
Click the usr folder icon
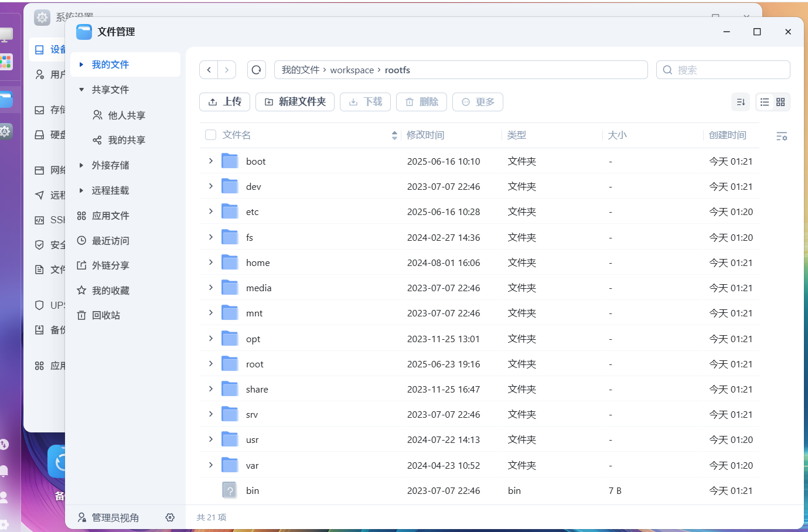pos(230,439)
